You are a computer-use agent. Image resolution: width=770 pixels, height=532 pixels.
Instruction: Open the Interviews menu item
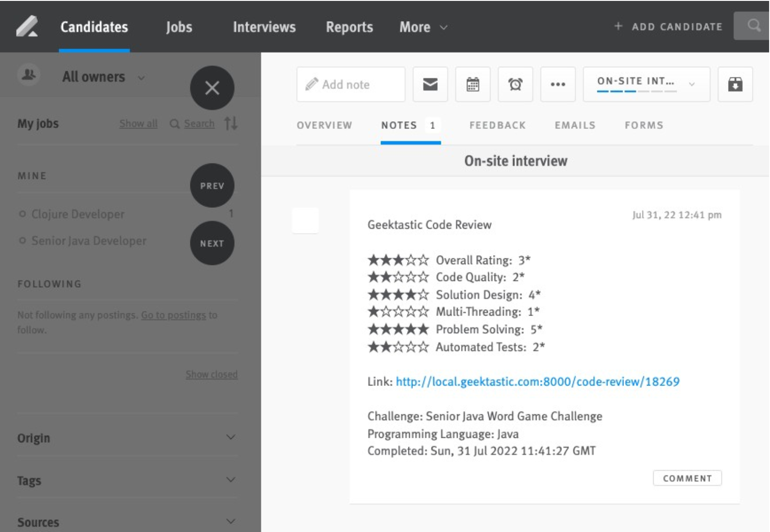click(264, 27)
